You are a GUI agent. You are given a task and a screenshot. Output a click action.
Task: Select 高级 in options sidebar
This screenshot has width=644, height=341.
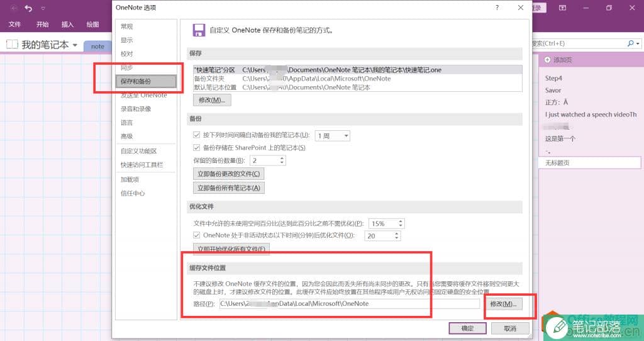(x=146, y=136)
